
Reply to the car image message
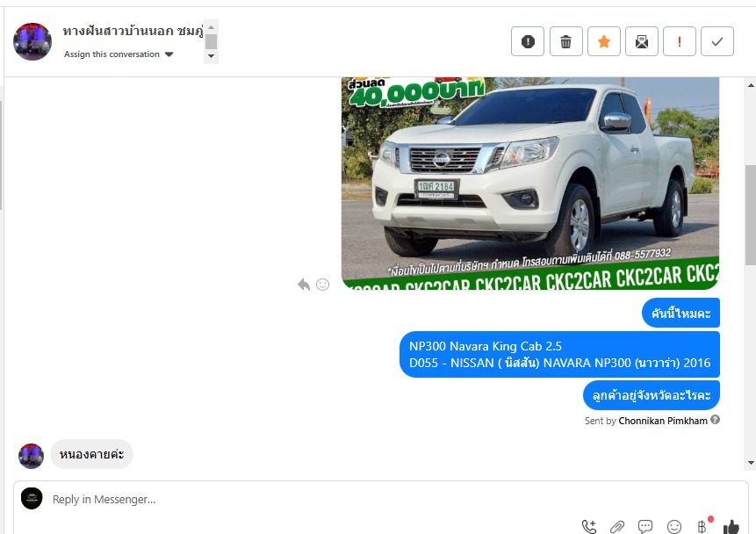(x=304, y=285)
